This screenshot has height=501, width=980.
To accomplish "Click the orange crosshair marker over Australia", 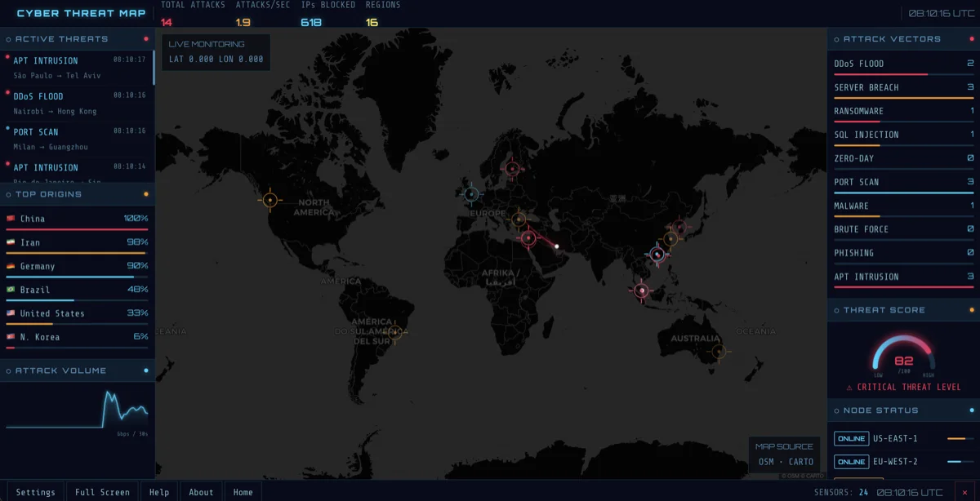I will point(719,352).
